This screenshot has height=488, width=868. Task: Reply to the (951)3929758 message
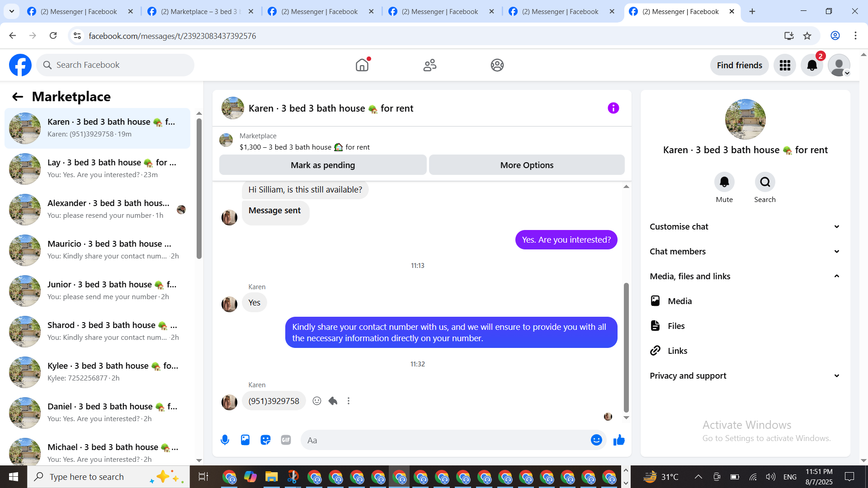pyautogui.click(x=333, y=401)
